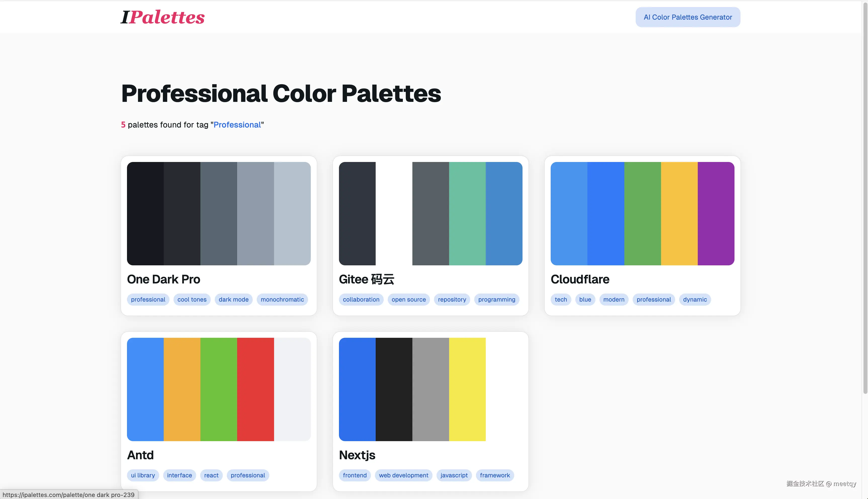Open the Gitee 码云 palette title
This screenshot has height=499, width=868.
click(366, 279)
